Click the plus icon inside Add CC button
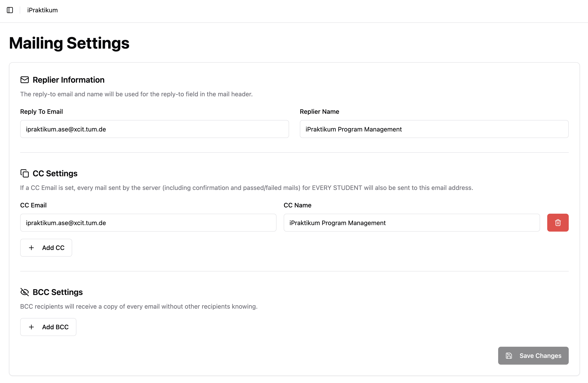This screenshot has height=383, width=588. tap(31, 247)
